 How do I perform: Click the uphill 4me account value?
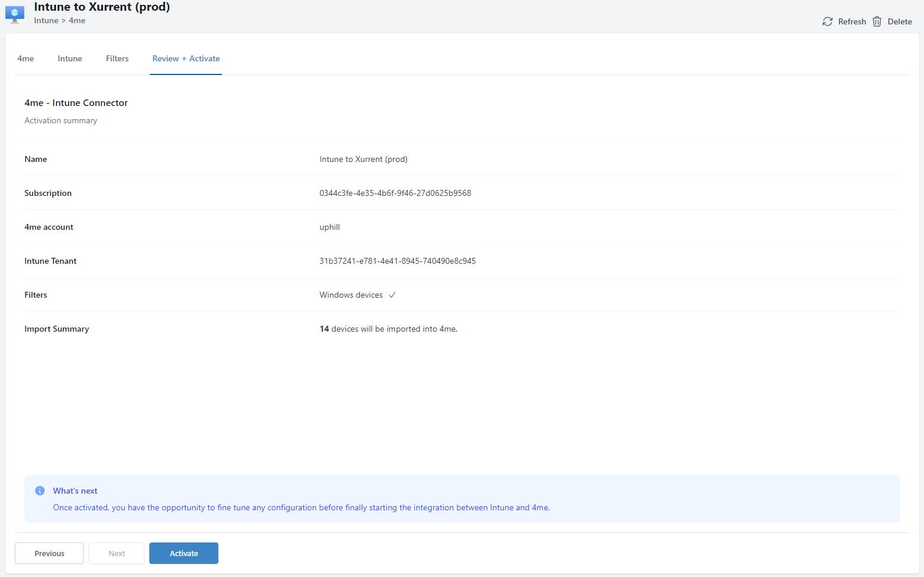pos(330,227)
